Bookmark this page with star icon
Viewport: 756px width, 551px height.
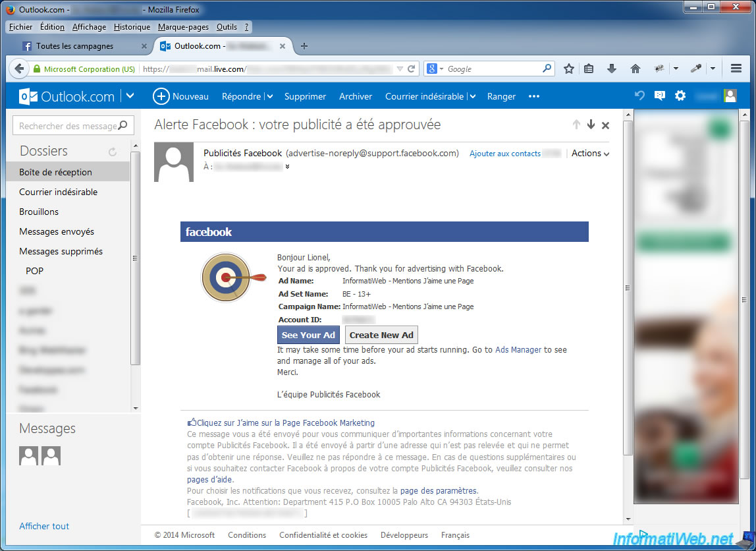569,69
